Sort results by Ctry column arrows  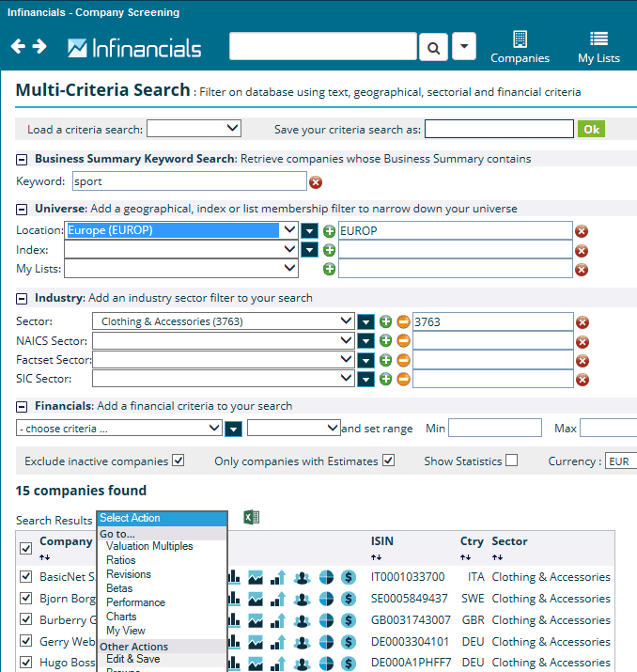click(466, 557)
